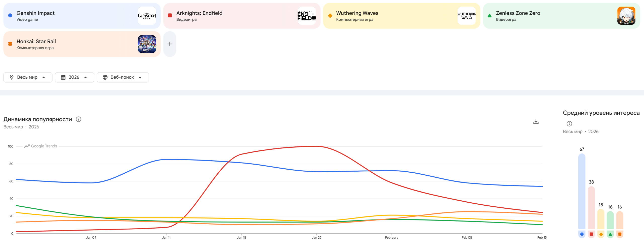The height and width of the screenshot is (251, 644).
Task: Click the Zenless Zone Zero term card
Action: coord(551,16)
